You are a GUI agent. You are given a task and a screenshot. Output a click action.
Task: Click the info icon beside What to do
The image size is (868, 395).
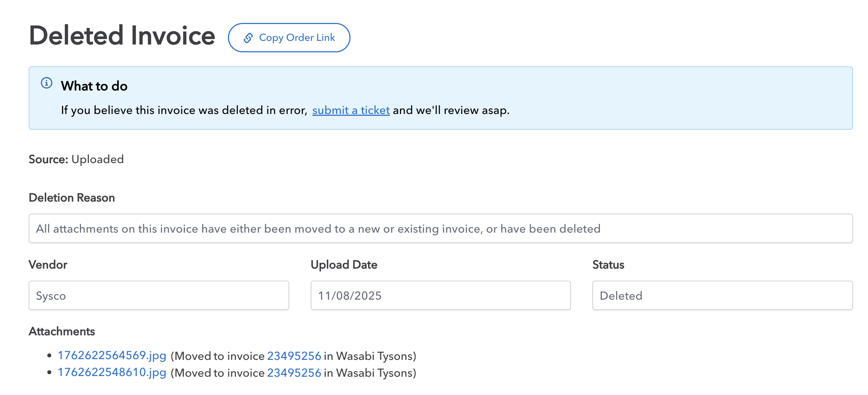tap(47, 83)
